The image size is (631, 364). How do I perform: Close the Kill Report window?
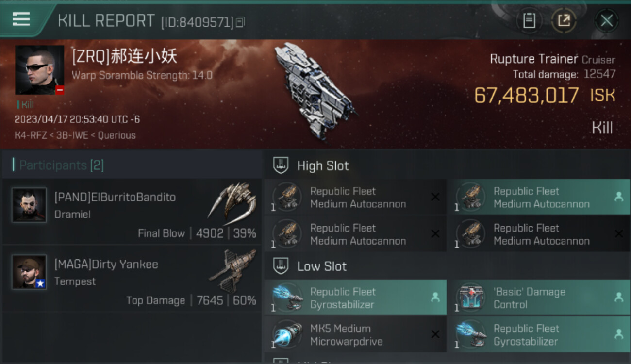pyautogui.click(x=606, y=21)
